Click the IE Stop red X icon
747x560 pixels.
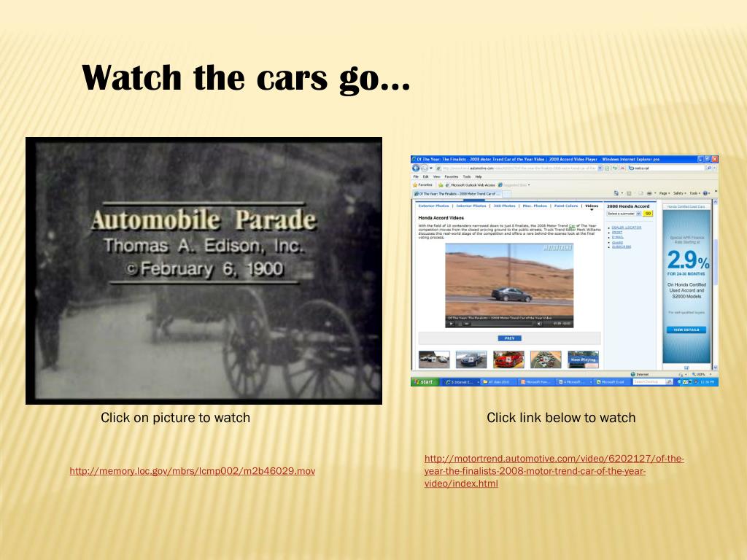click(622, 168)
